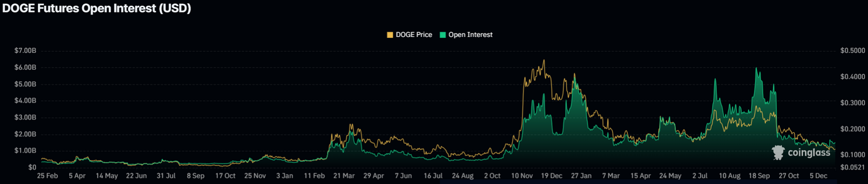Click the $7.00B left axis label
The image size is (868, 184).
tap(25, 51)
